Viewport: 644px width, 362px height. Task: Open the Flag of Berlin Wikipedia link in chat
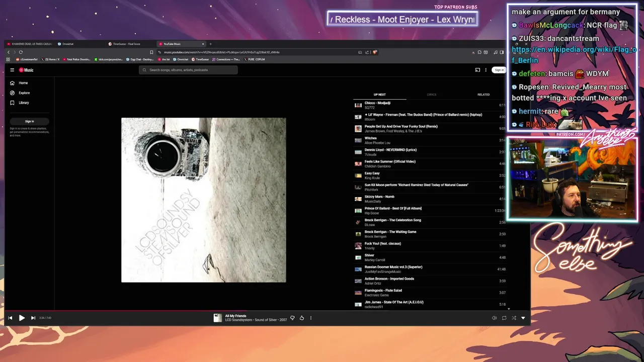574,55
